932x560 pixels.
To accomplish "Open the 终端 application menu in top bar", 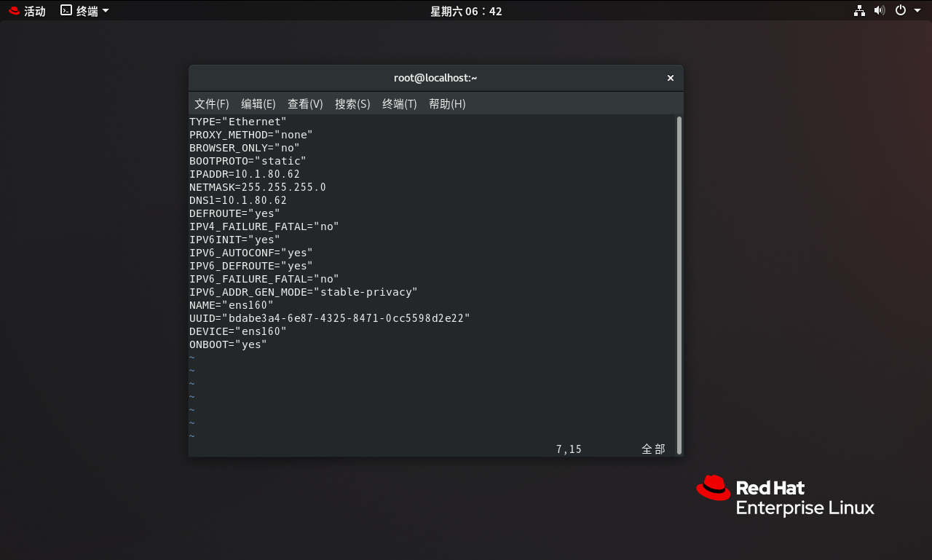I will pyautogui.click(x=85, y=11).
